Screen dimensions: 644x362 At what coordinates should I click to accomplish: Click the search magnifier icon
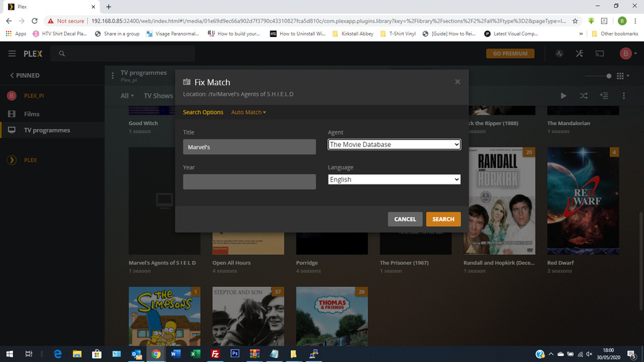62,53
